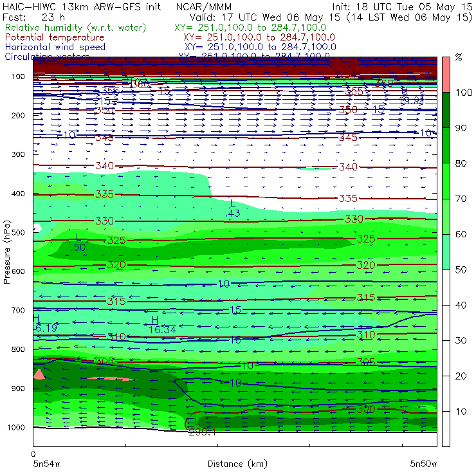Click the title text 'HAIC-HIWC 13km ARW-GFS init'
This screenshot has height=476, width=476.
coord(82,6)
